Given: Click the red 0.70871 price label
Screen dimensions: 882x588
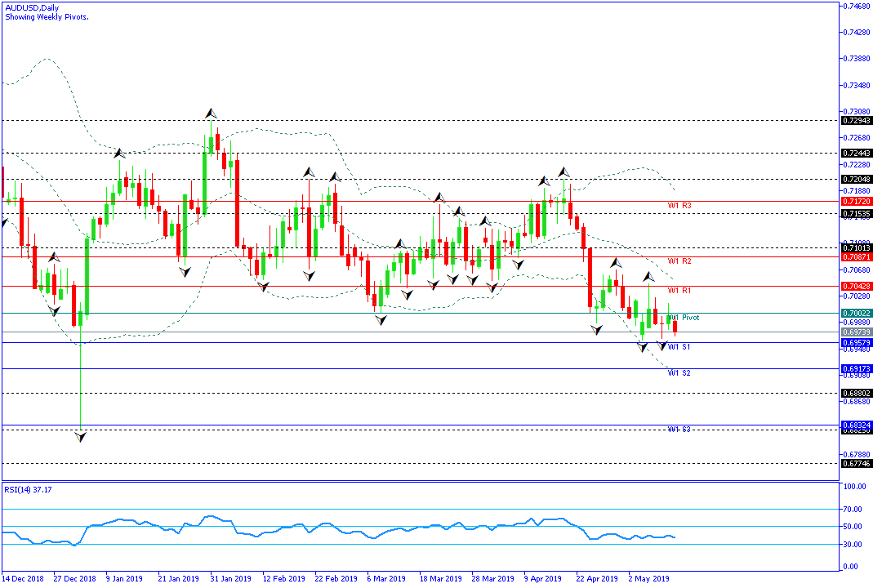Looking at the screenshot, I should pyautogui.click(x=857, y=256).
